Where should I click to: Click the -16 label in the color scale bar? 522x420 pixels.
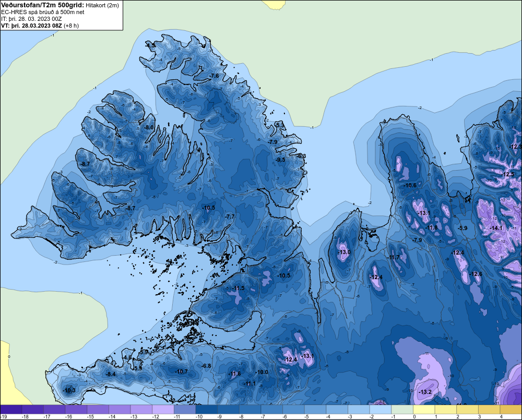(x=68, y=417)
